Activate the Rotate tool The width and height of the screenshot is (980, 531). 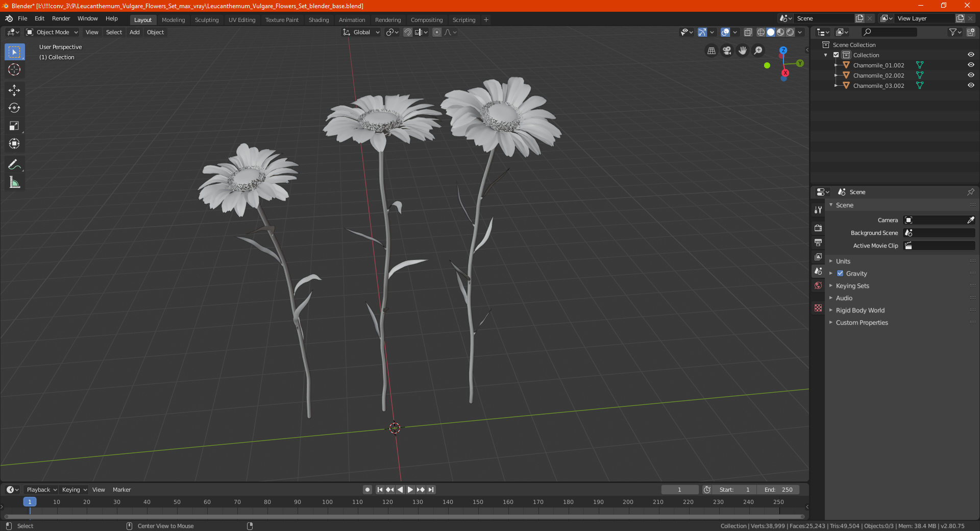[x=14, y=108]
